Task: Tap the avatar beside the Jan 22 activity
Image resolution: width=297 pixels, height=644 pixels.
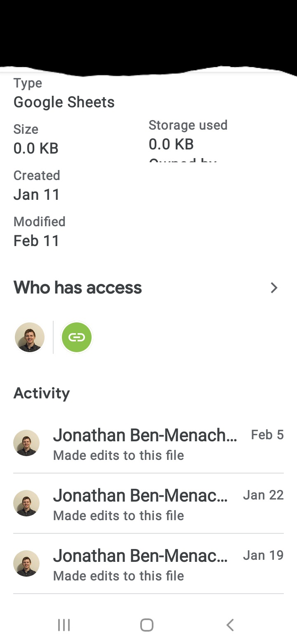Action: [x=26, y=503]
